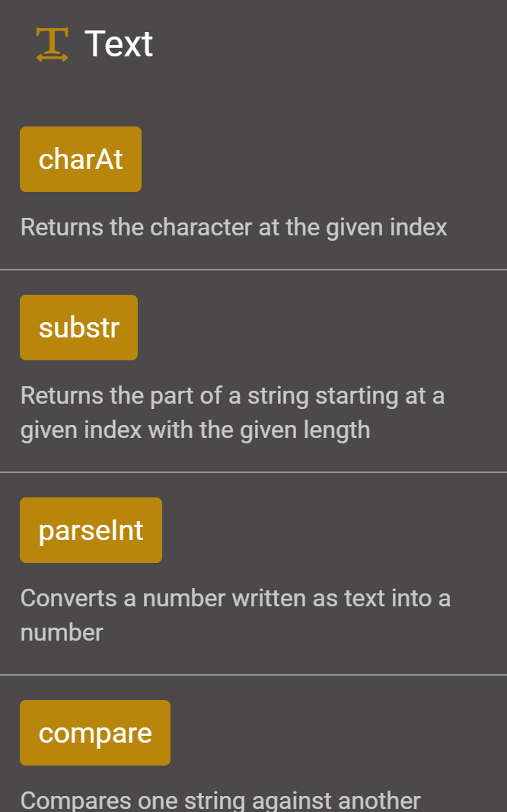Click the Text category icon

(x=50, y=43)
